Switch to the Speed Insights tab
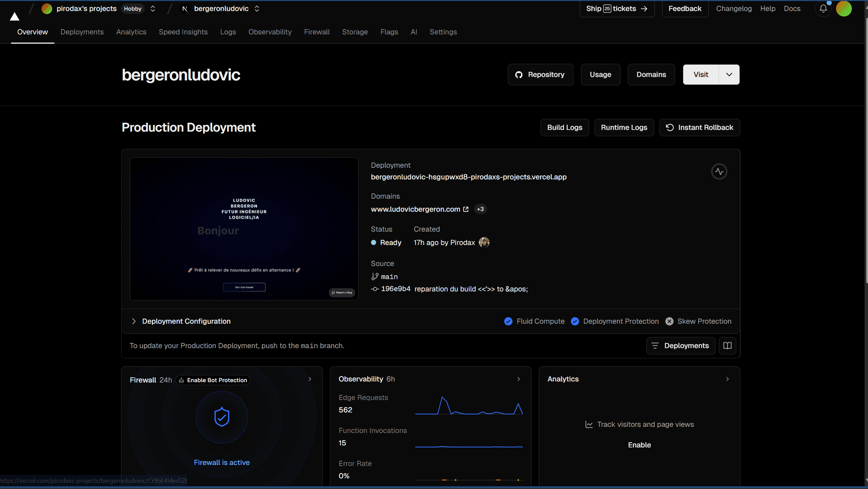This screenshot has width=868, height=489. [x=183, y=32]
